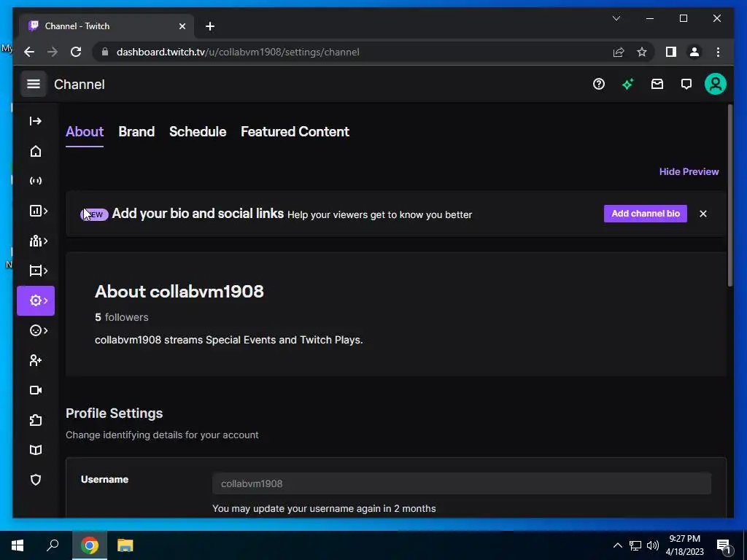This screenshot has width=747, height=560.
Task: Open the volume speaker tray icon
Action: (x=652, y=545)
